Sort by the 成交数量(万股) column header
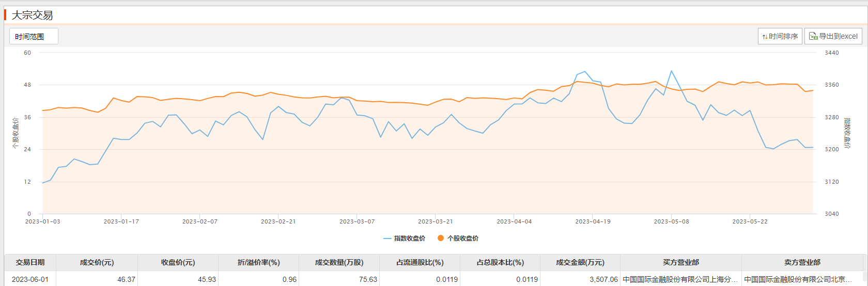Screen dimensions: 868x286 339,262
